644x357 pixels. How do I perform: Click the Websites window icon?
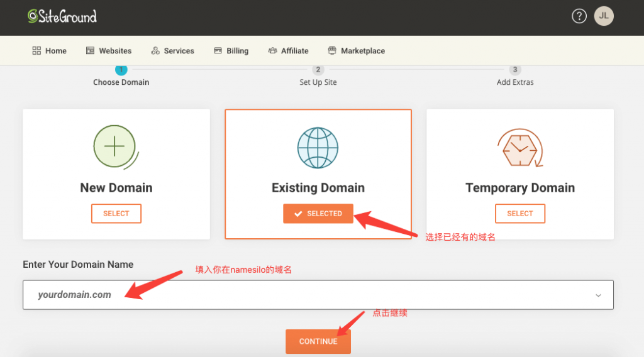click(x=90, y=50)
